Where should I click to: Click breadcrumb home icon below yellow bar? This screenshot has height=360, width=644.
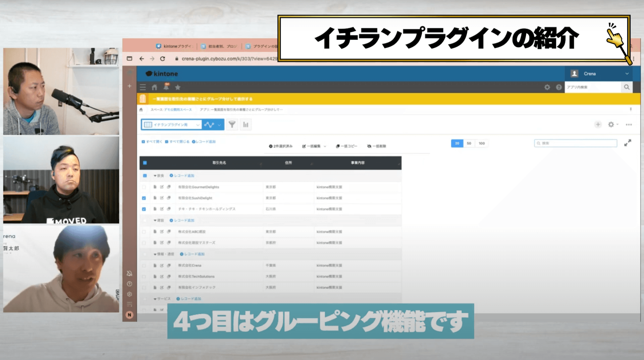(x=141, y=110)
